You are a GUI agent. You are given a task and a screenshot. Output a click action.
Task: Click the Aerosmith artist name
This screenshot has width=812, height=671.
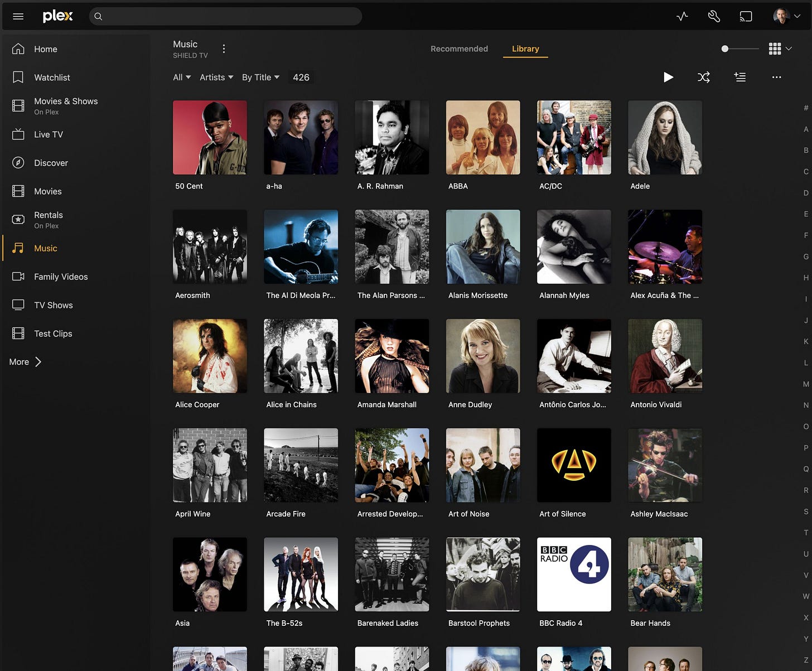point(192,296)
